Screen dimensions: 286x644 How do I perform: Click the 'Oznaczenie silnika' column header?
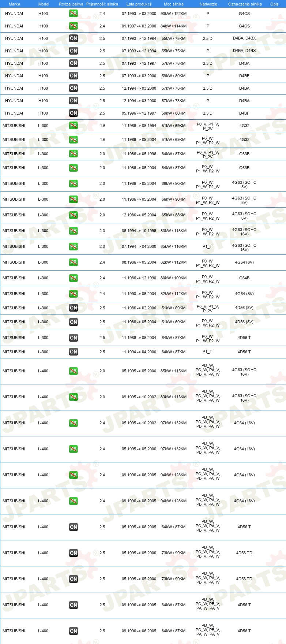pyautogui.click(x=245, y=4)
